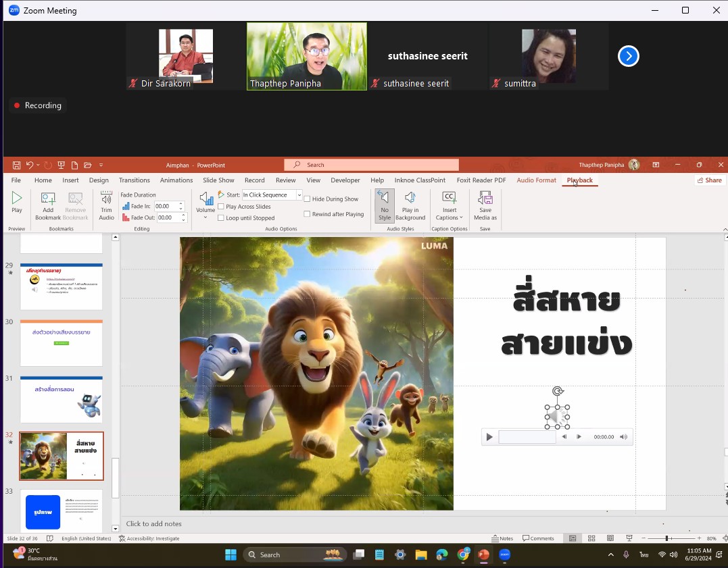Open the Transitions ribbon tab
728x568 pixels.
135,180
